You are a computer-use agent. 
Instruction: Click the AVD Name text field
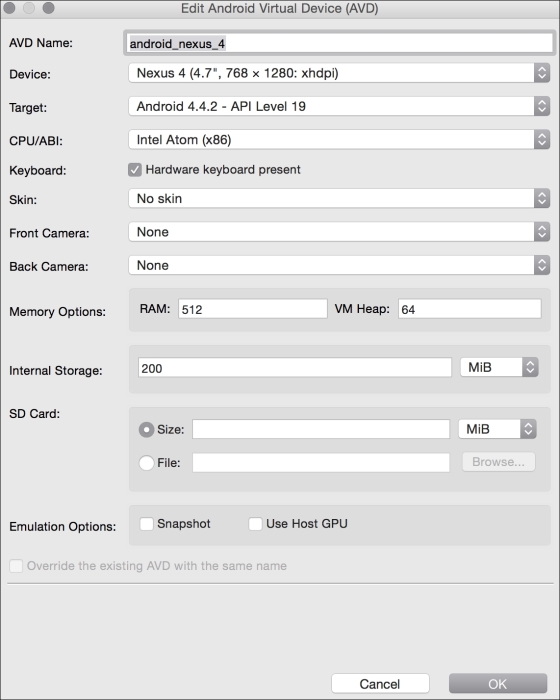339,44
